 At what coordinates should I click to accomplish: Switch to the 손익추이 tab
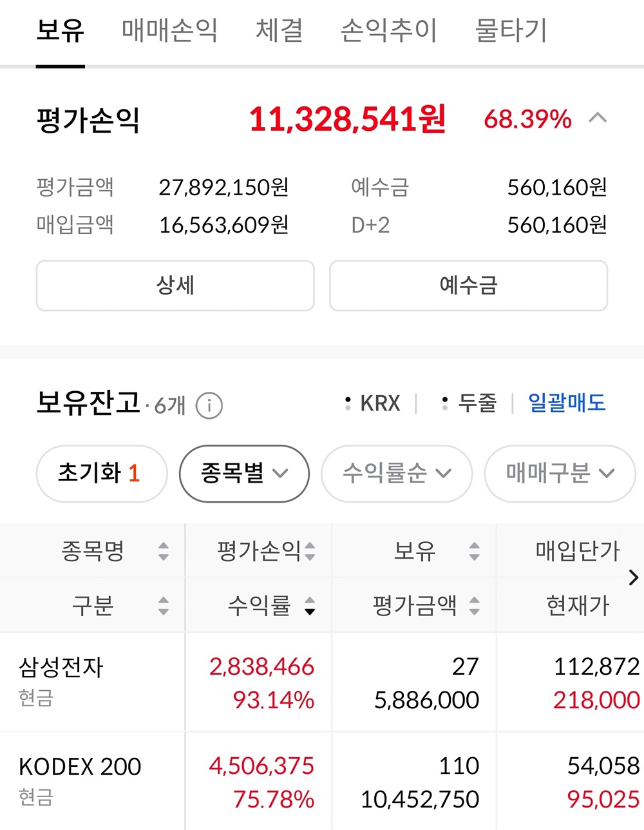pos(388,31)
